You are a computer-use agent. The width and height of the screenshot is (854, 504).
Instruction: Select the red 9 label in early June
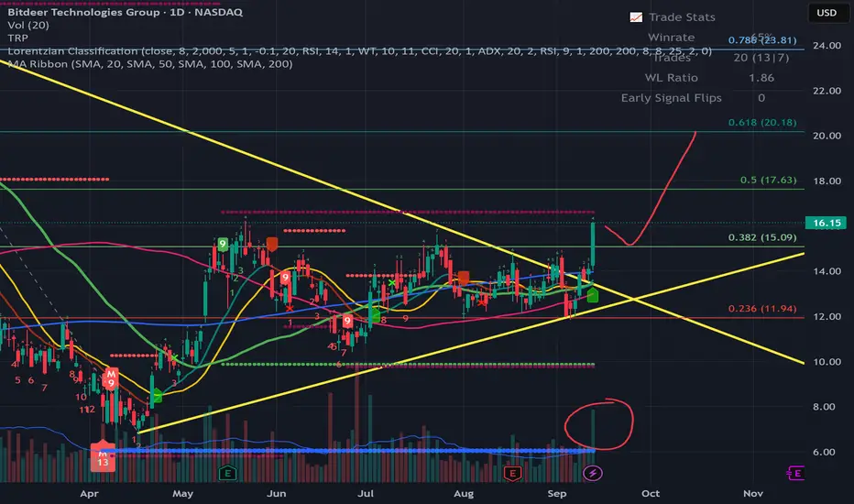(285, 278)
